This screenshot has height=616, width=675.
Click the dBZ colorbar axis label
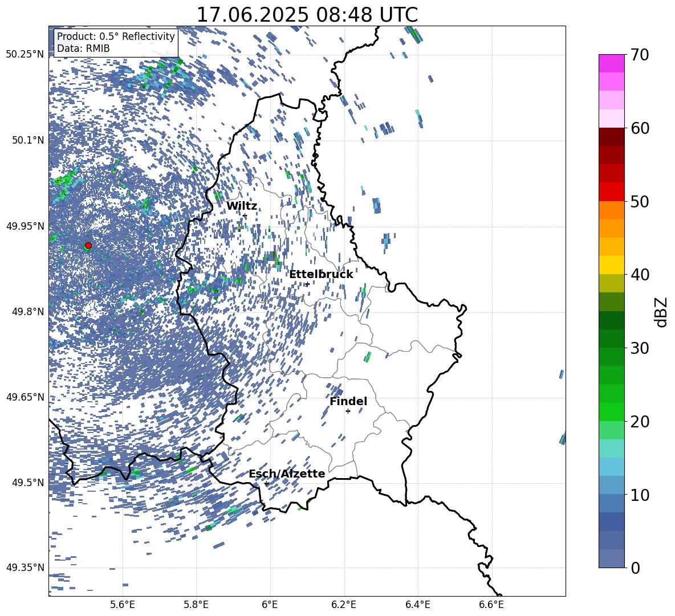[x=662, y=312]
